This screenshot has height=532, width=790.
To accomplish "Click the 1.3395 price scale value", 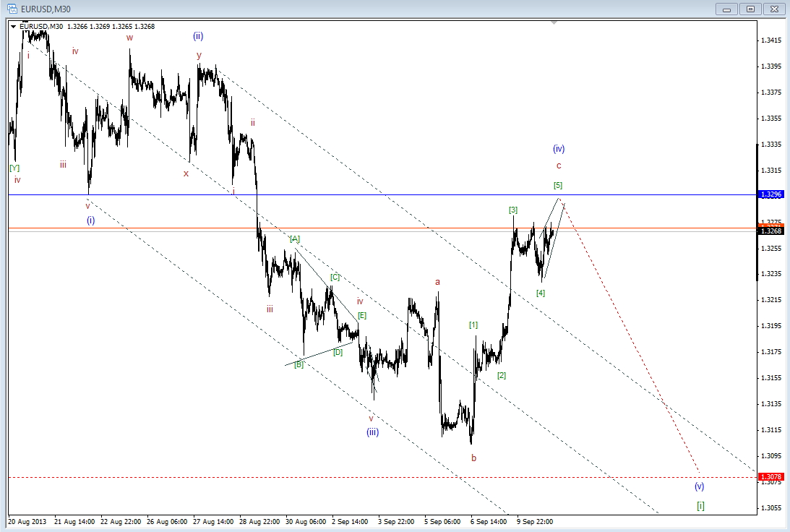I will [771, 66].
